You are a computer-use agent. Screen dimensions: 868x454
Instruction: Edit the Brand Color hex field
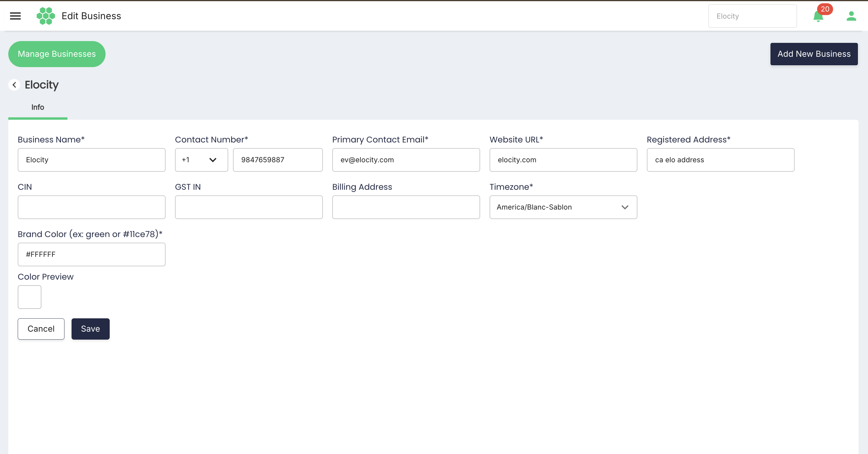(92, 254)
